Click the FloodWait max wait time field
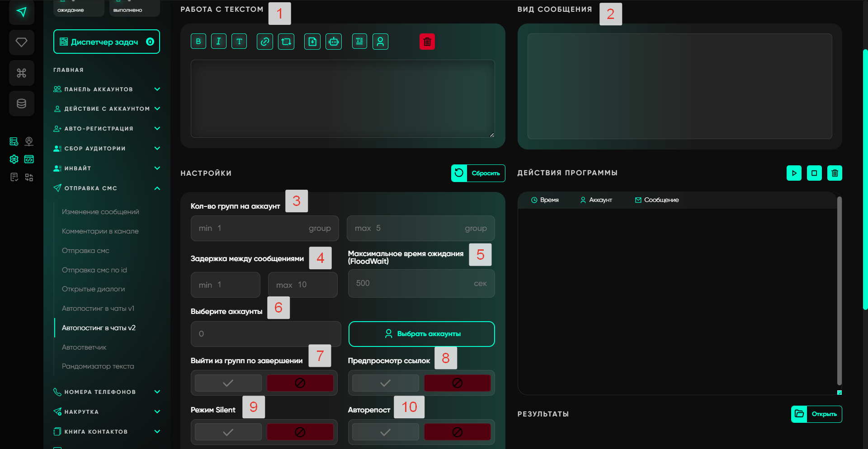The image size is (868, 449). click(421, 284)
